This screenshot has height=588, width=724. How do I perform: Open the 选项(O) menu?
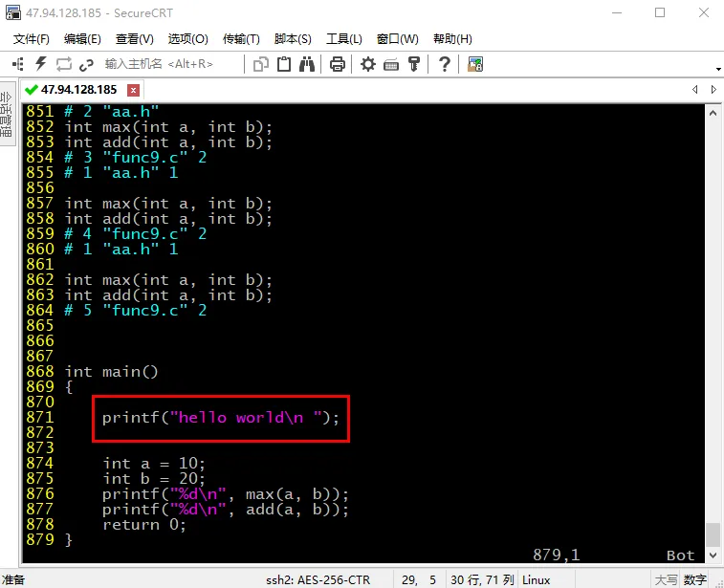187,39
